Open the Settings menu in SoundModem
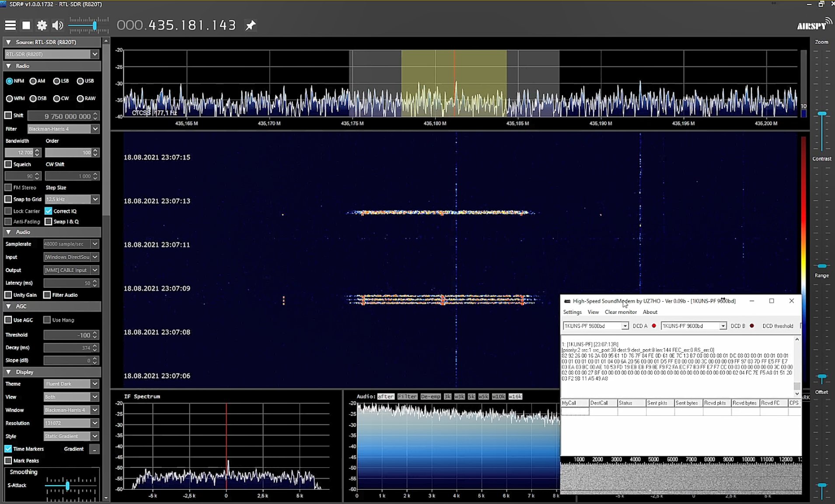The image size is (835, 504). (572, 312)
